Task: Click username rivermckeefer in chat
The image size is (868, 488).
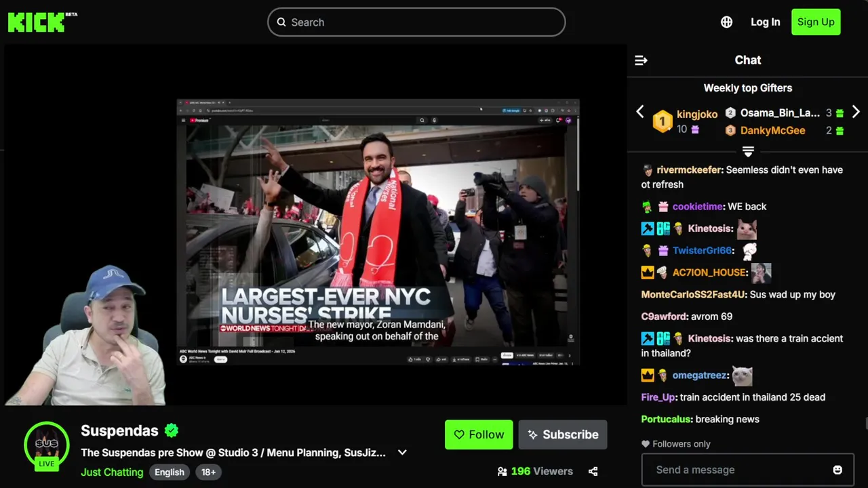Action: click(x=689, y=170)
